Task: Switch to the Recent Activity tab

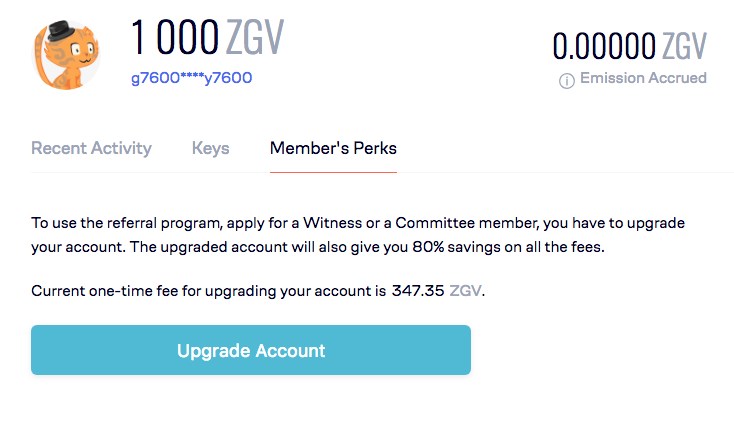Action: coord(91,148)
